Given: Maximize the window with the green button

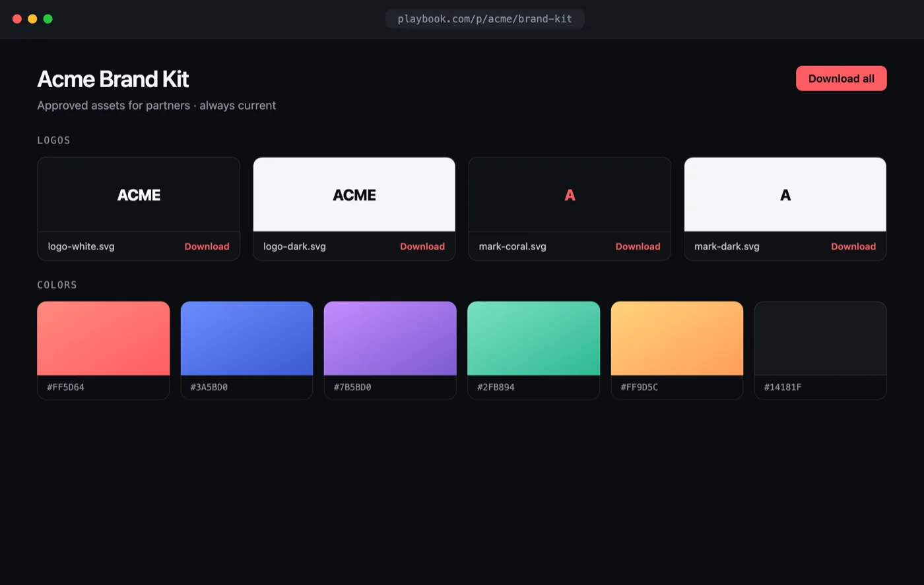Looking at the screenshot, I should pos(48,18).
